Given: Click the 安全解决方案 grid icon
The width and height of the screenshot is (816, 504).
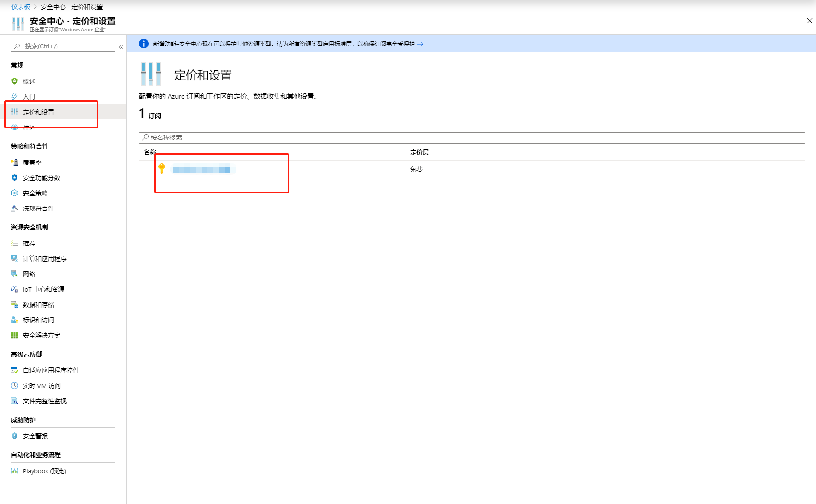Looking at the screenshot, I should coord(14,335).
